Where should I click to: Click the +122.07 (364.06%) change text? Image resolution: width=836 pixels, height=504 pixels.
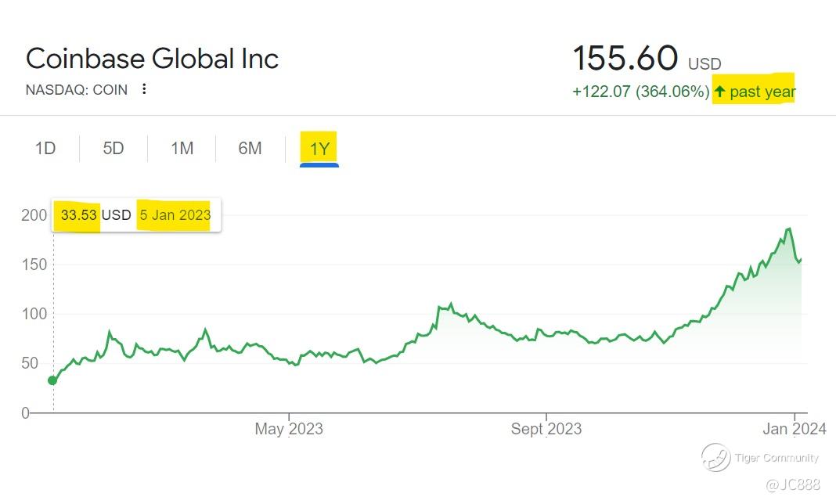coord(640,92)
